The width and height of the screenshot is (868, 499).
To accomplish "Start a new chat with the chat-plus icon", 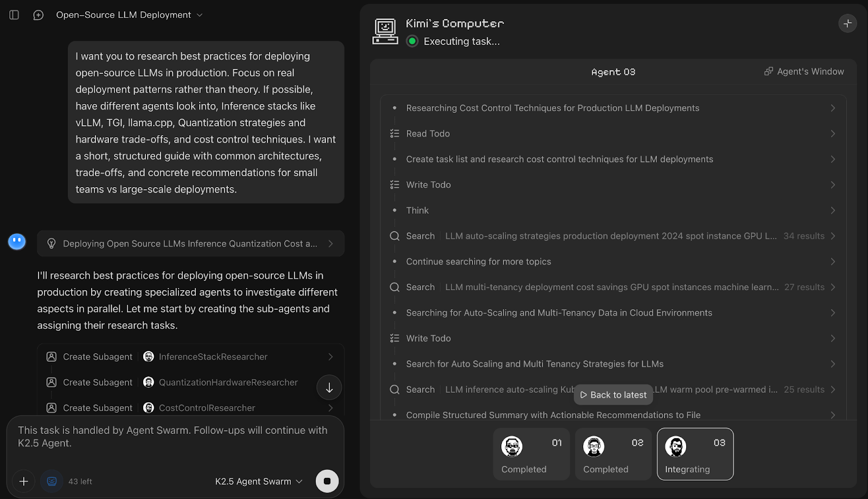I will click(37, 15).
